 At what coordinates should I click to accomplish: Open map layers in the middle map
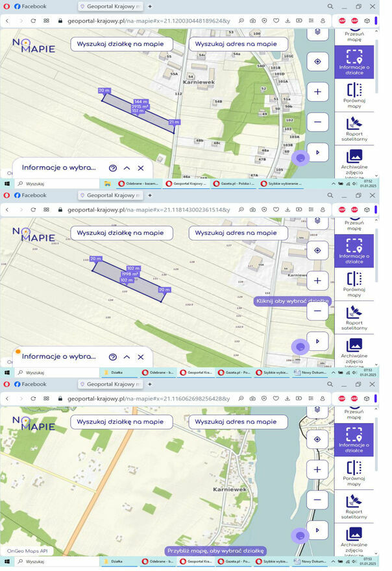317,221
